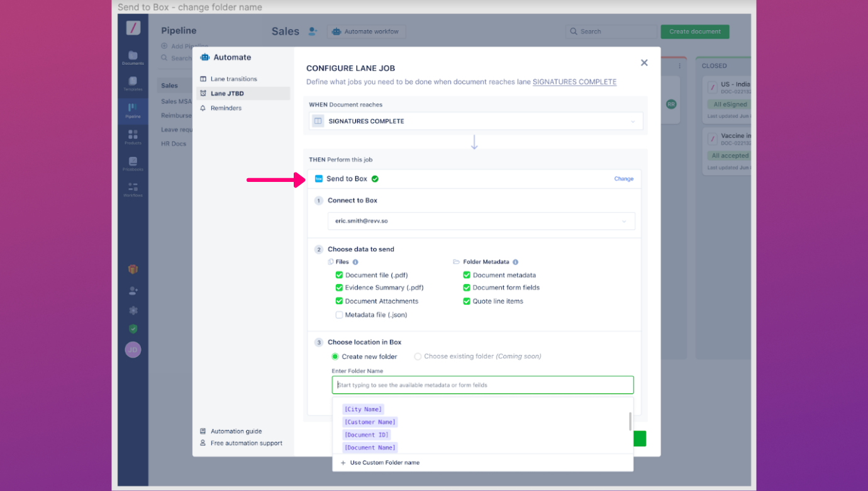Click the Revv logo icon
The height and width of the screenshot is (491, 868).
(133, 28)
